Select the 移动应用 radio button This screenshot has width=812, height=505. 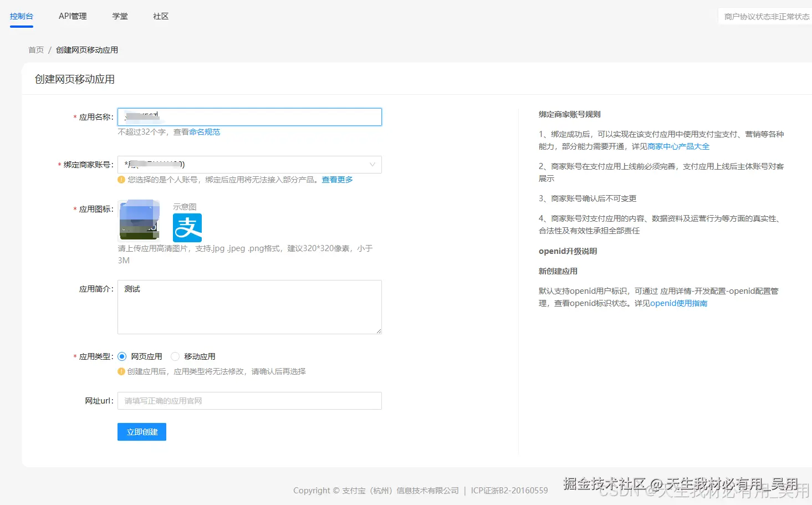point(175,356)
